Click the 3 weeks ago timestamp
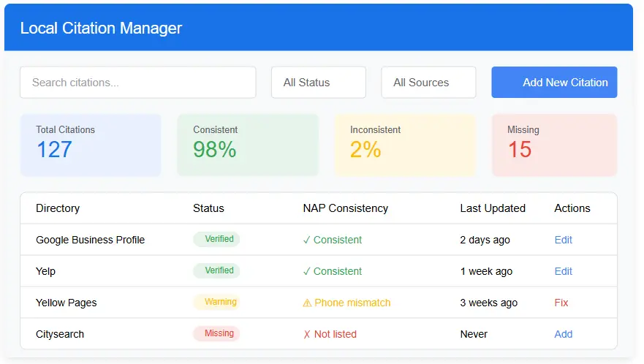This screenshot has height=364, width=644. tap(489, 303)
